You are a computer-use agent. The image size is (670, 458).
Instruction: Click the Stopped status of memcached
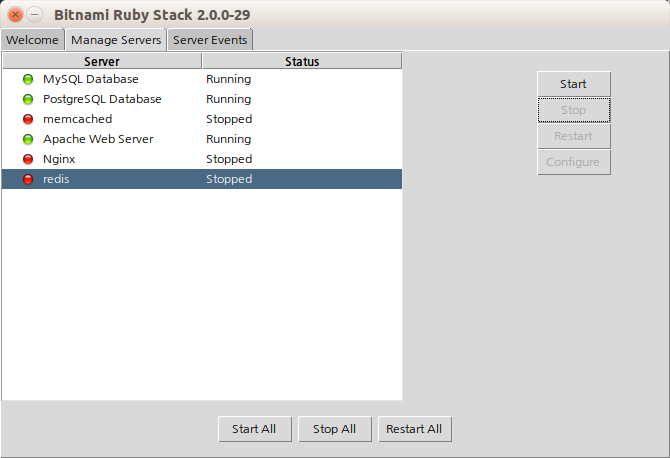229,120
